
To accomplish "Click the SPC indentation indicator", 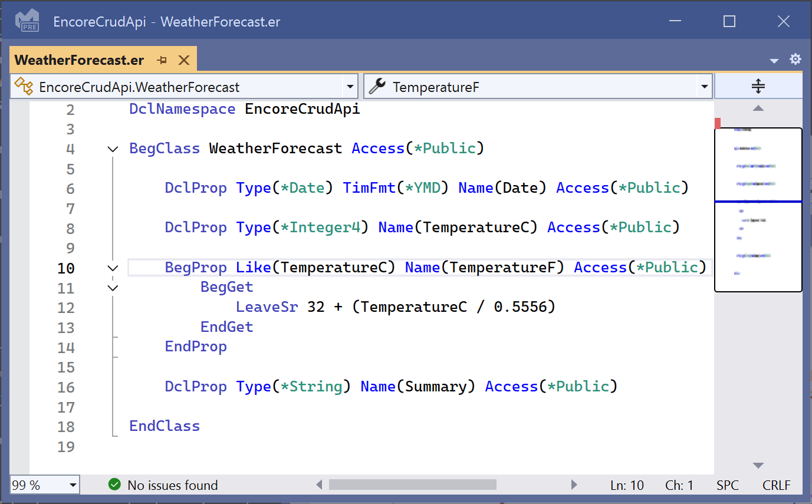I will pyautogui.click(x=728, y=485).
